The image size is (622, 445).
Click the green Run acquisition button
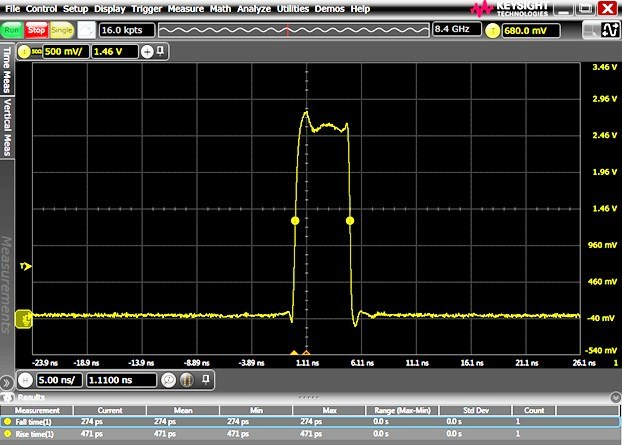tap(12, 30)
